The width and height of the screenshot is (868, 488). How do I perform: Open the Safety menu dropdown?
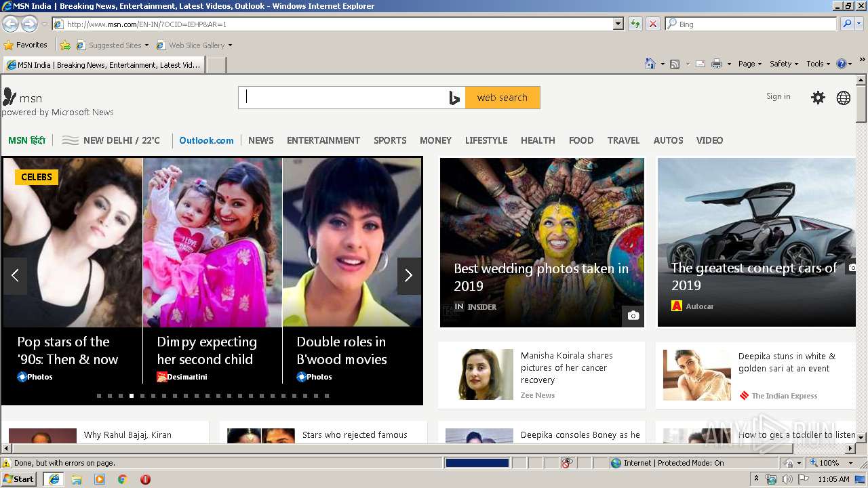point(783,64)
